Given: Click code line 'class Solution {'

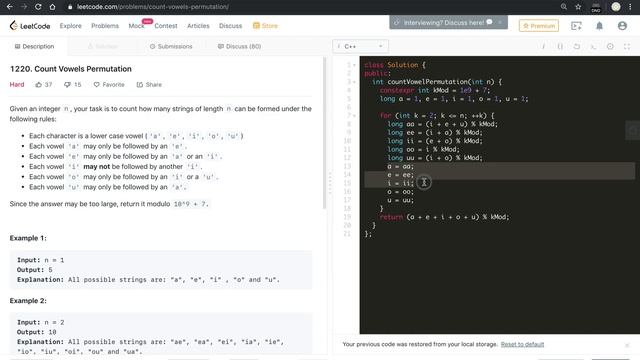Looking at the screenshot, I should point(395,65).
